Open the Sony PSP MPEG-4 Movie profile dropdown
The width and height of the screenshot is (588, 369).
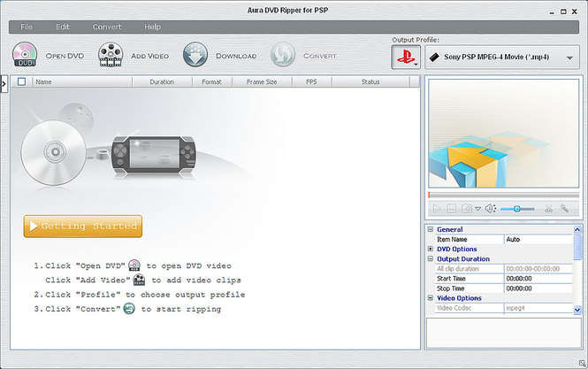pos(502,58)
